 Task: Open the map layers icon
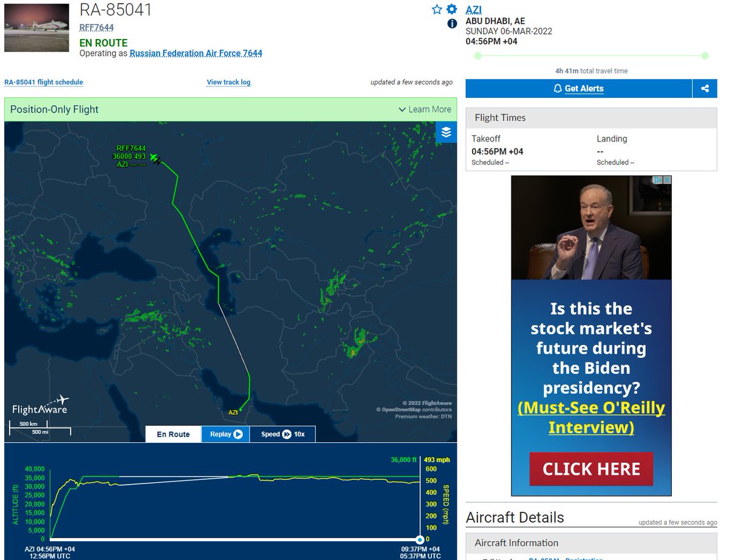click(446, 132)
